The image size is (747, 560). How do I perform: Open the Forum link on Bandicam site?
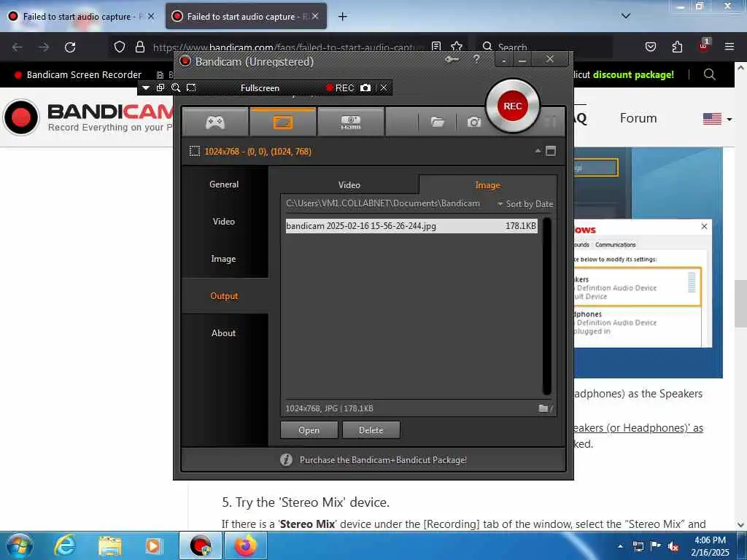(x=638, y=118)
